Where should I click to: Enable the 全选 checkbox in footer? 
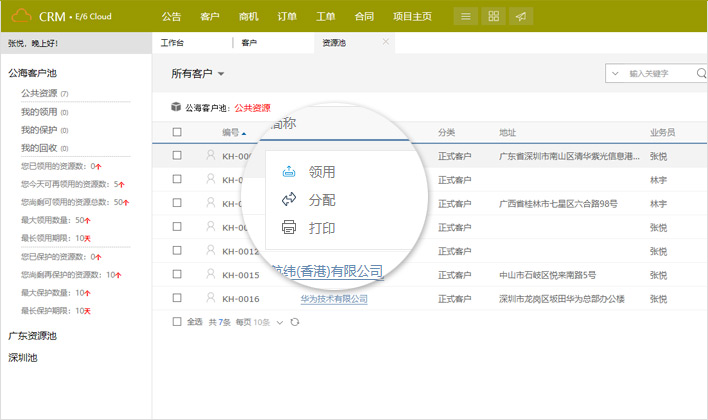click(x=177, y=322)
